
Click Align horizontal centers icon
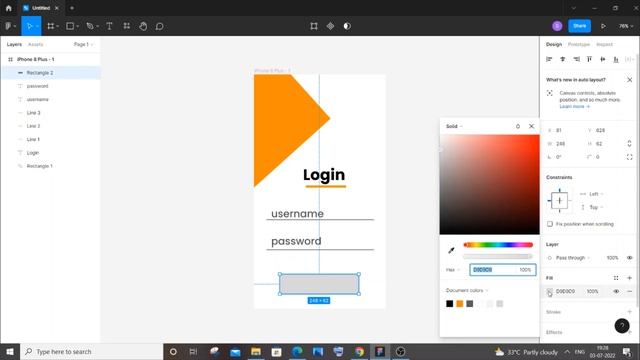[562, 59]
